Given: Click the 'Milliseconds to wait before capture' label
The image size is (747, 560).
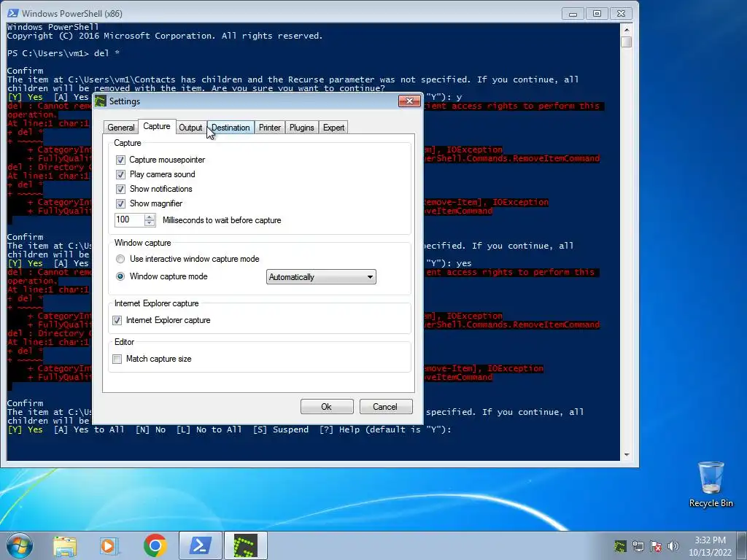Looking at the screenshot, I should (222, 220).
